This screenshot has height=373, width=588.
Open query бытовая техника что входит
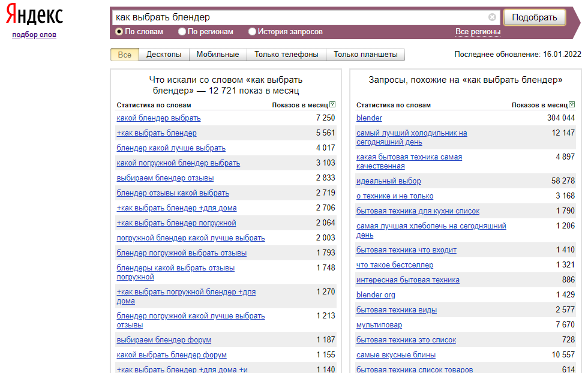(x=407, y=250)
